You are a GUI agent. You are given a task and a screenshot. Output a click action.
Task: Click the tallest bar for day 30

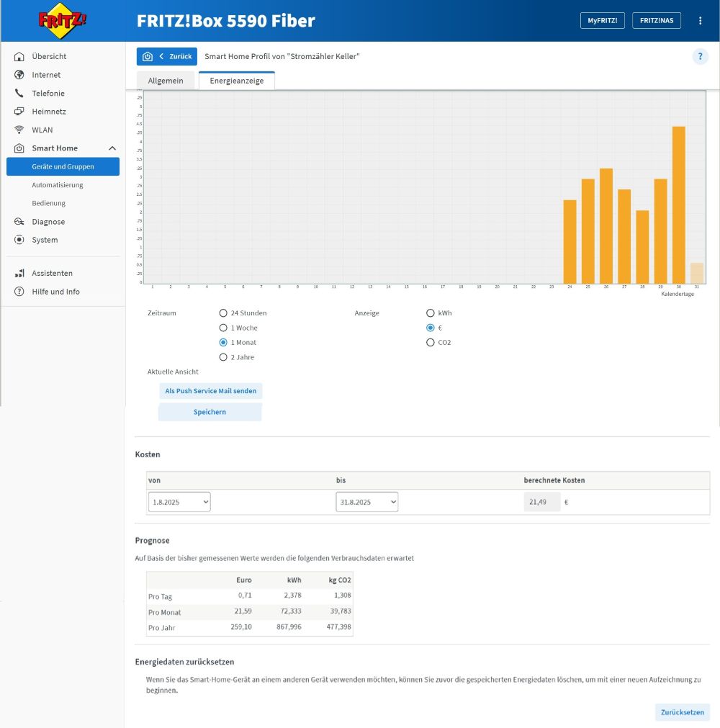[678, 205]
